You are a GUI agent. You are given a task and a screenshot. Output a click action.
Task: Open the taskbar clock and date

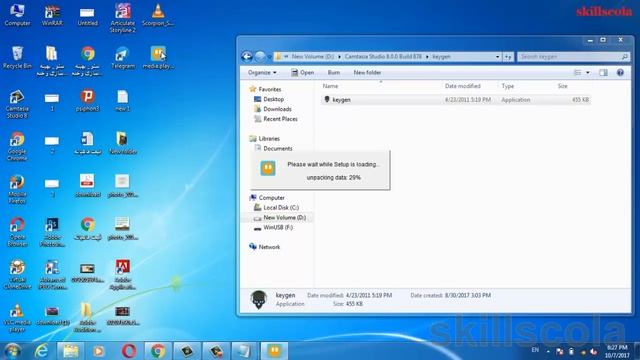coord(617,351)
